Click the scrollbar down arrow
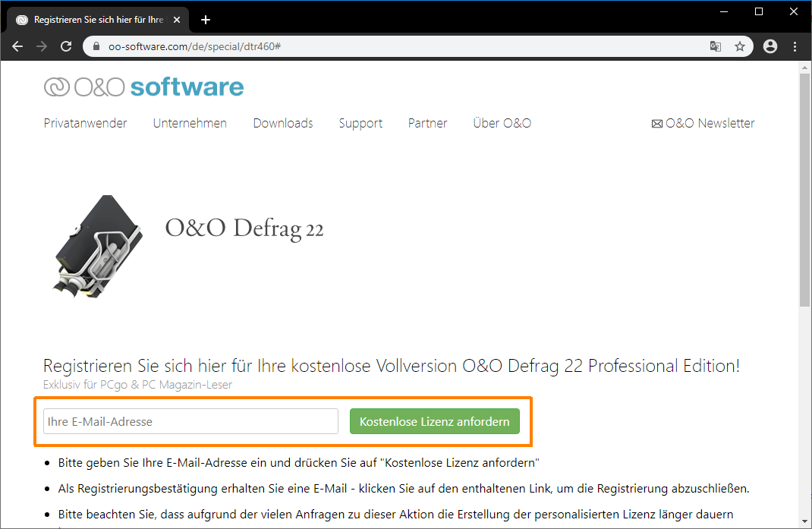The image size is (812, 529). (x=804, y=521)
